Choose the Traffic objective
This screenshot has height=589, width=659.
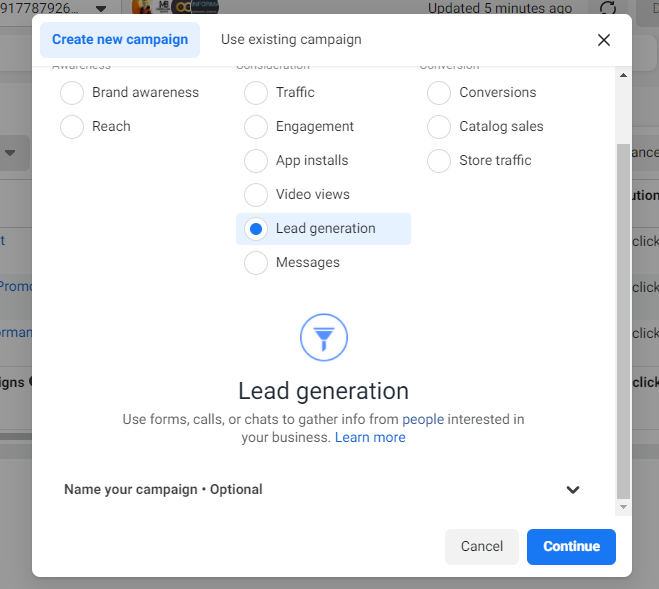pyautogui.click(x=256, y=92)
